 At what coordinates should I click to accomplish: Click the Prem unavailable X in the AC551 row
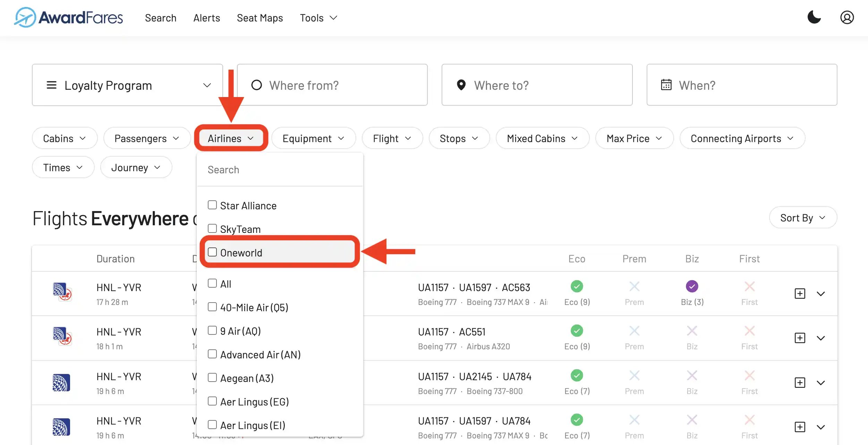click(x=634, y=331)
